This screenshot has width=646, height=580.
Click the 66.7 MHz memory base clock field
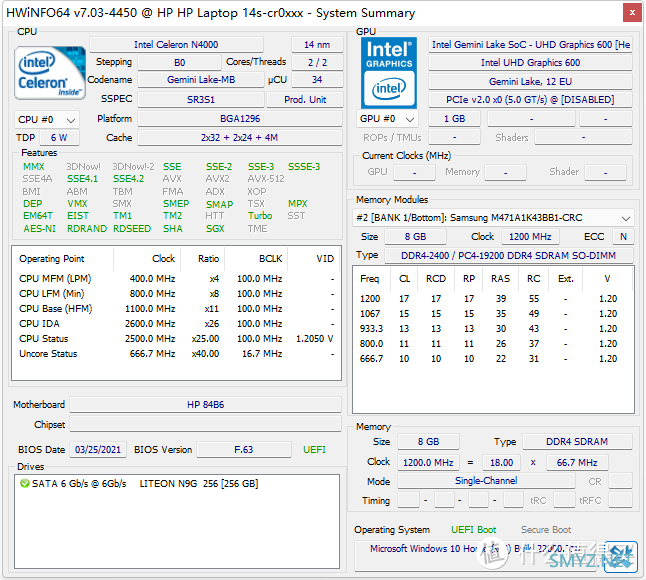click(x=577, y=463)
